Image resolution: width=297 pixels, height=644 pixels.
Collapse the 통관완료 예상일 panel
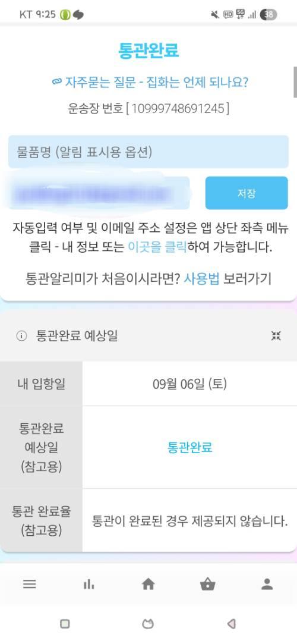tap(276, 336)
